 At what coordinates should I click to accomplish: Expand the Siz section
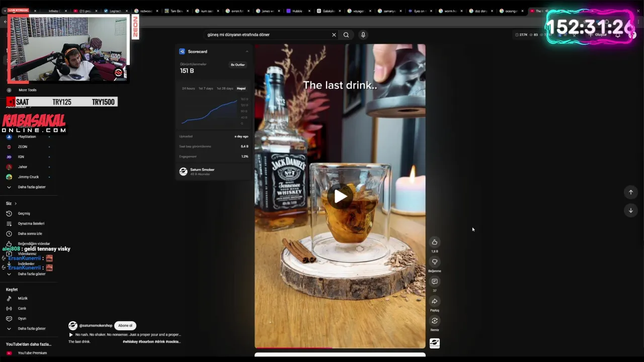coord(11,203)
